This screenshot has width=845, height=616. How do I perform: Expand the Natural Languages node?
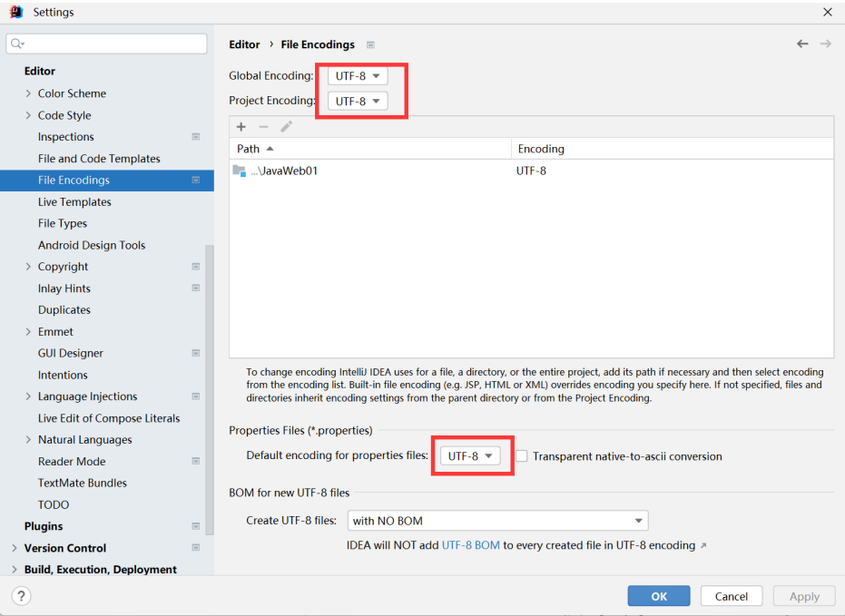click(x=28, y=440)
